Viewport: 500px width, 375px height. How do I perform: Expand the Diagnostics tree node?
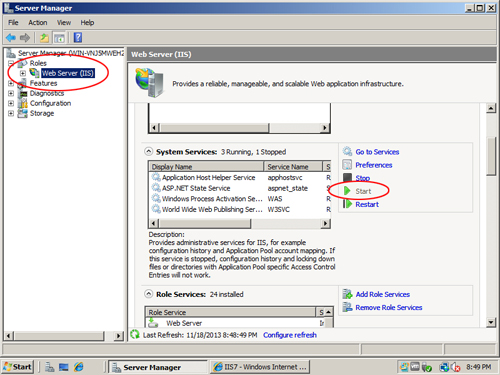tap(11, 93)
